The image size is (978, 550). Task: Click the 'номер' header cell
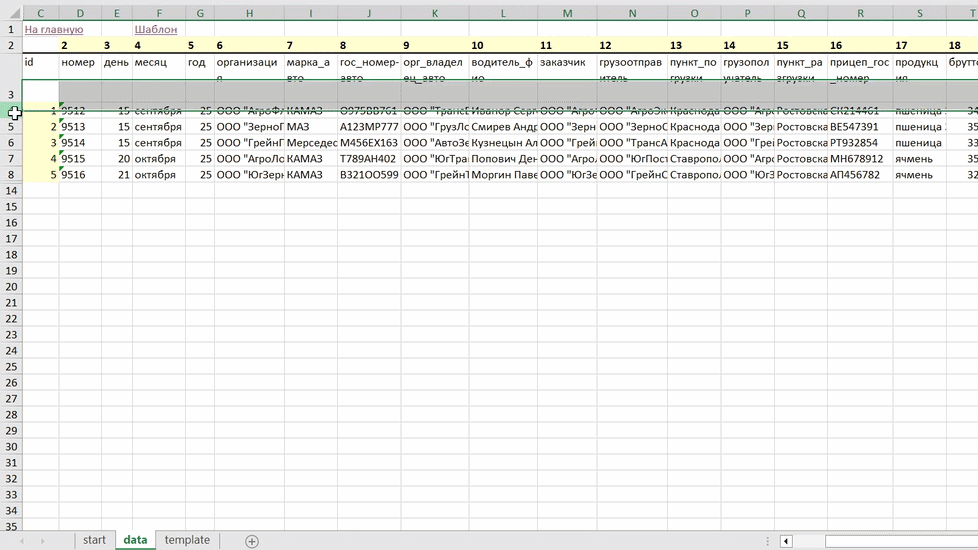click(x=80, y=67)
